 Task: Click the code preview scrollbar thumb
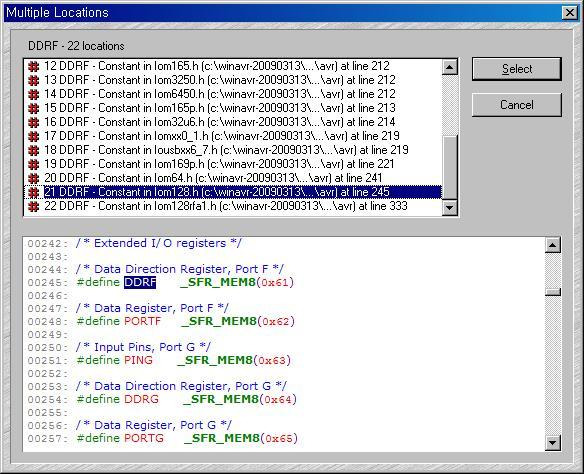[x=553, y=292]
